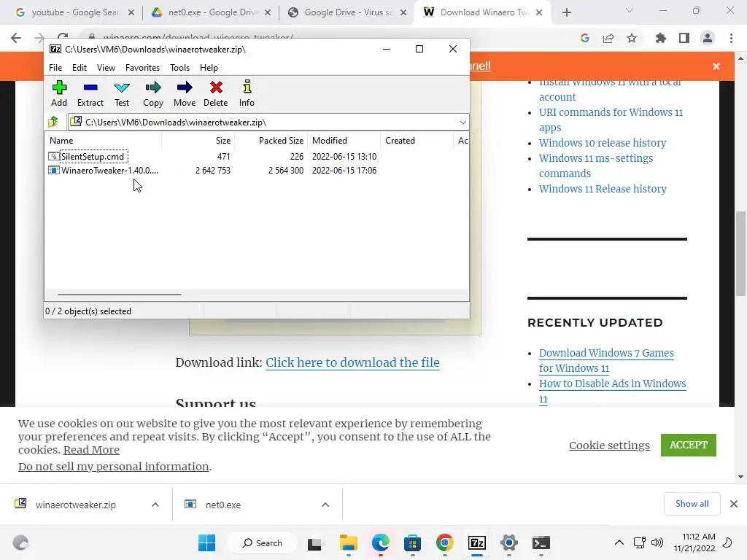Extract files using the Extract icon

coord(90,94)
